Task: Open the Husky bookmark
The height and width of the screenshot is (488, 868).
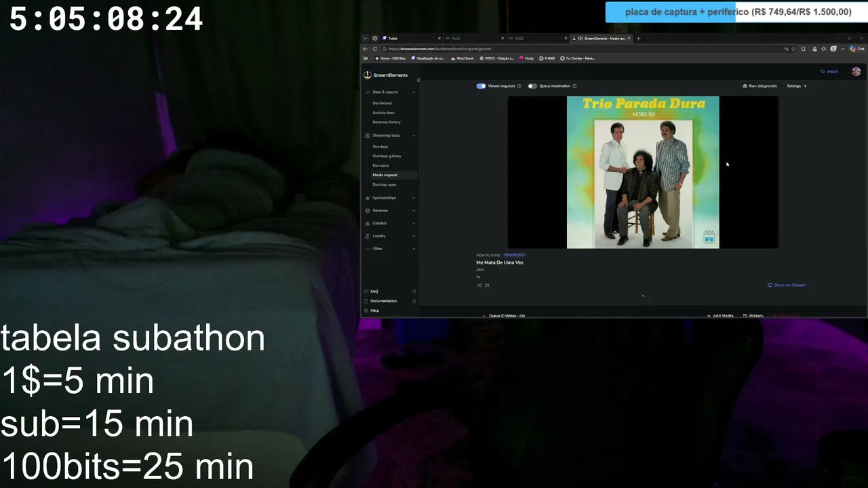Action: tap(526, 58)
